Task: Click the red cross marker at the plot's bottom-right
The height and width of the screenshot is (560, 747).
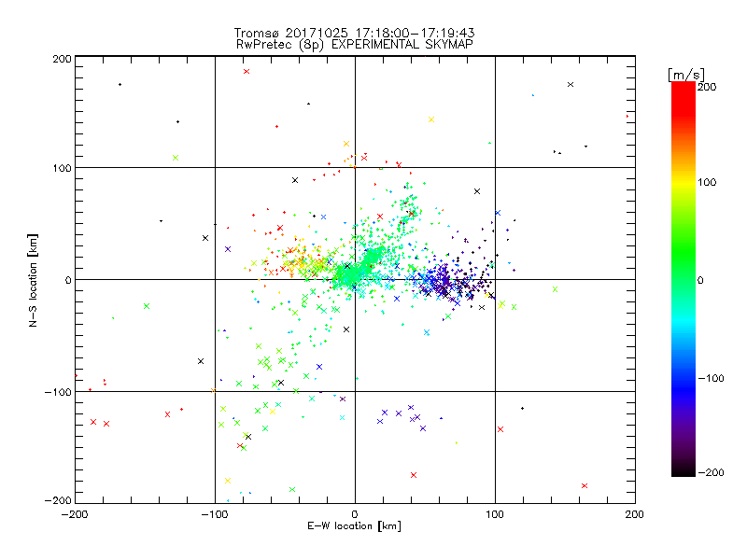Action: click(585, 485)
